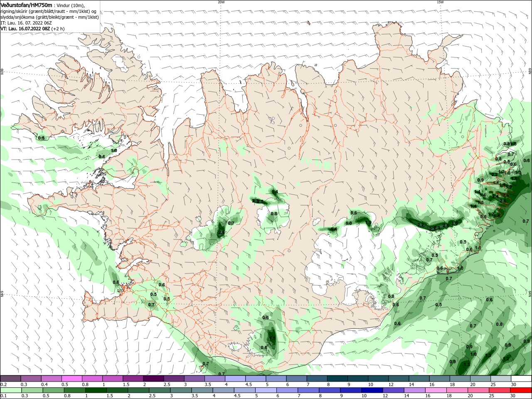Image resolution: width=532 pixels, height=399 pixels.
Task: Click the pale green 0.1 rain scale swatch
Action: (10, 390)
